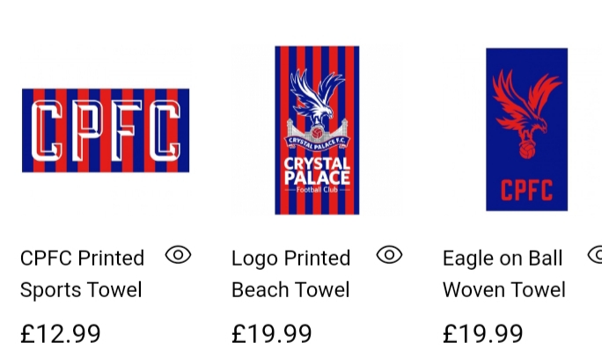Click 'Football Club' text on the beach towel
This screenshot has width=602, height=364.
pyautogui.click(x=317, y=190)
